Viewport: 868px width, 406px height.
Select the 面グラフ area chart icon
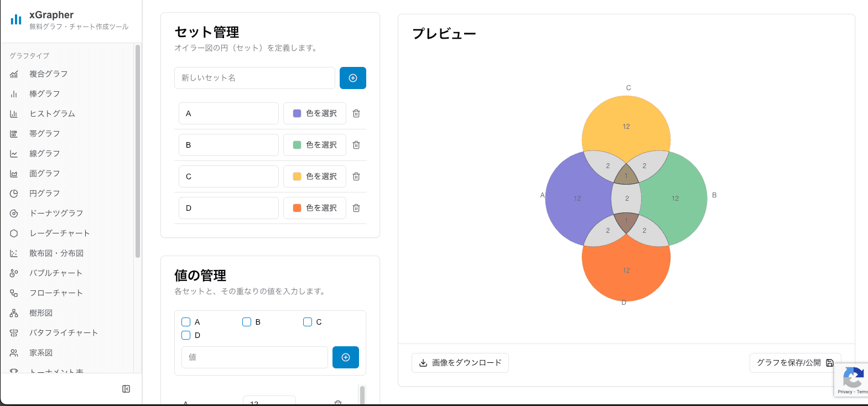pyautogui.click(x=14, y=174)
